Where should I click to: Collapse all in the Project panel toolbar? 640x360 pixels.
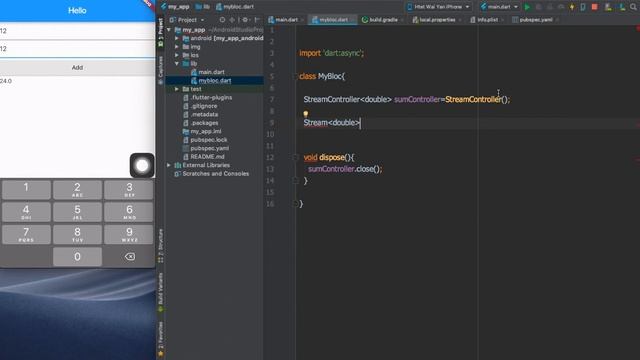tap(232, 20)
